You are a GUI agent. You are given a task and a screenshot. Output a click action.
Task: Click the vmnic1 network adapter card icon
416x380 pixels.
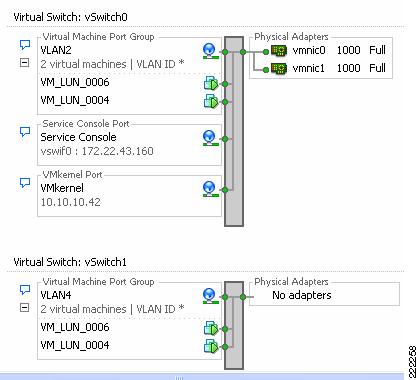pos(279,69)
